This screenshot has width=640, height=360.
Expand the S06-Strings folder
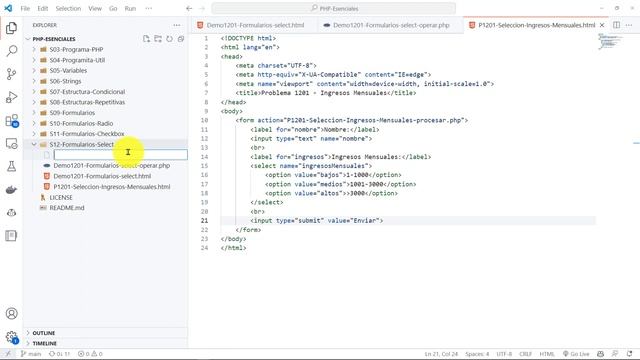coord(65,81)
